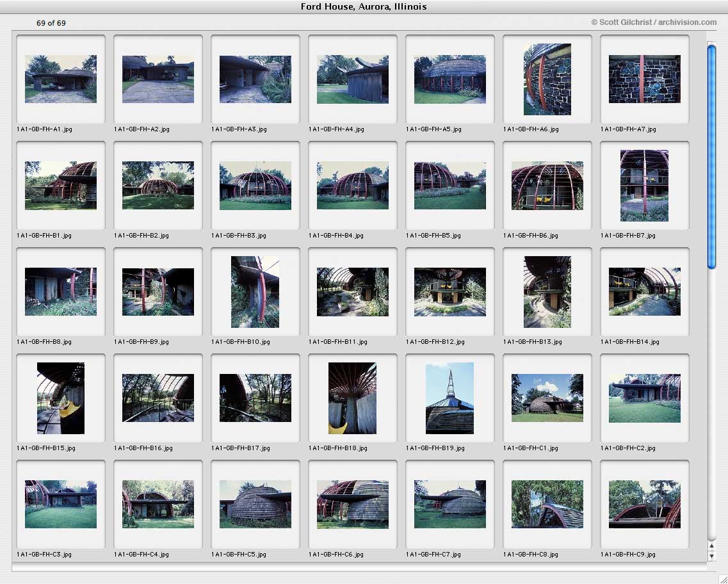This screenshot has height=584, width=728.
Task: Click the scroll up arrow
Action: pyautogui.click(x=712, y=546)
